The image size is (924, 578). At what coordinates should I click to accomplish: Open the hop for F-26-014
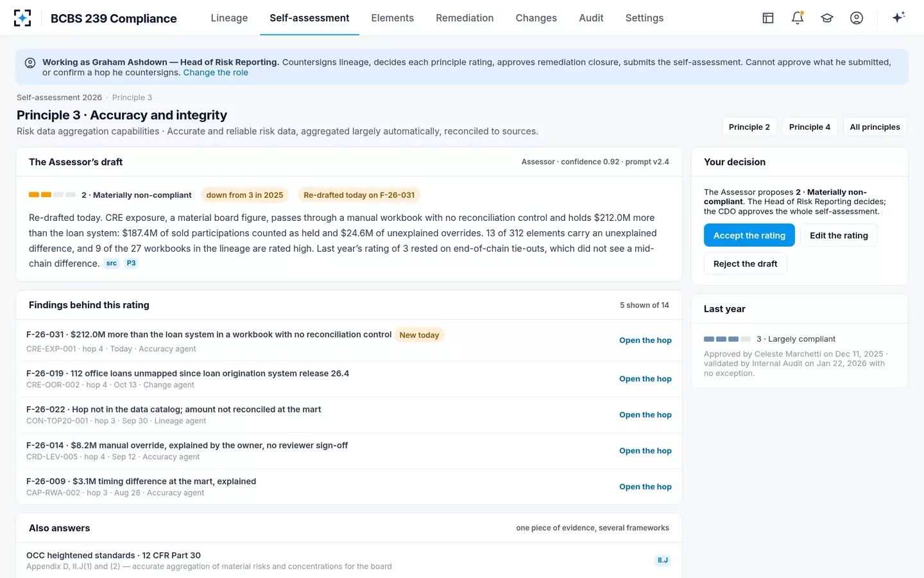[645, 451]
